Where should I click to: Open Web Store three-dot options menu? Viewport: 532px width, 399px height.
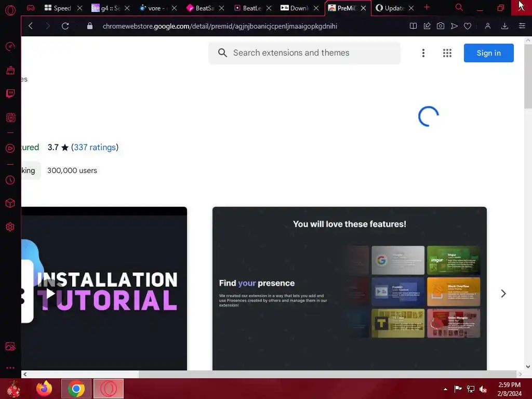423,53
